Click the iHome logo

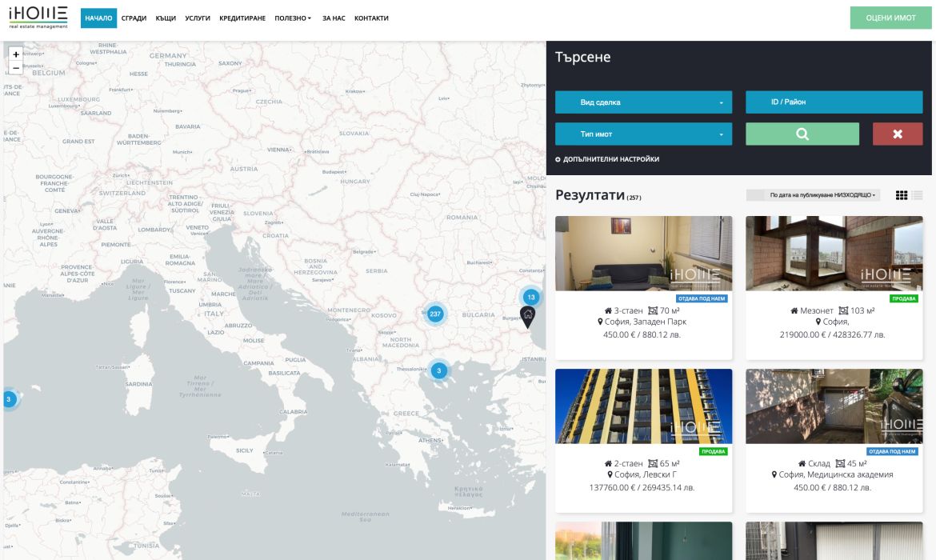click(38, 18)
